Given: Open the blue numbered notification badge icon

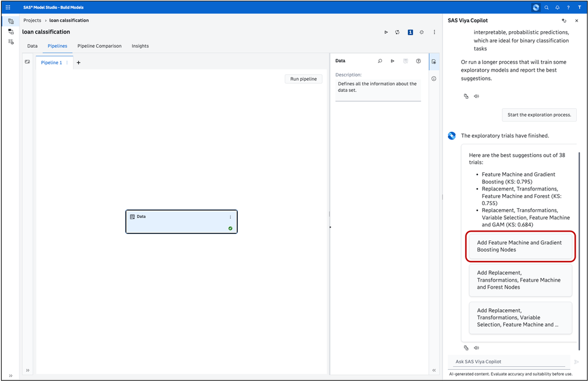Looking at the screenshot, I should point(410,32).
